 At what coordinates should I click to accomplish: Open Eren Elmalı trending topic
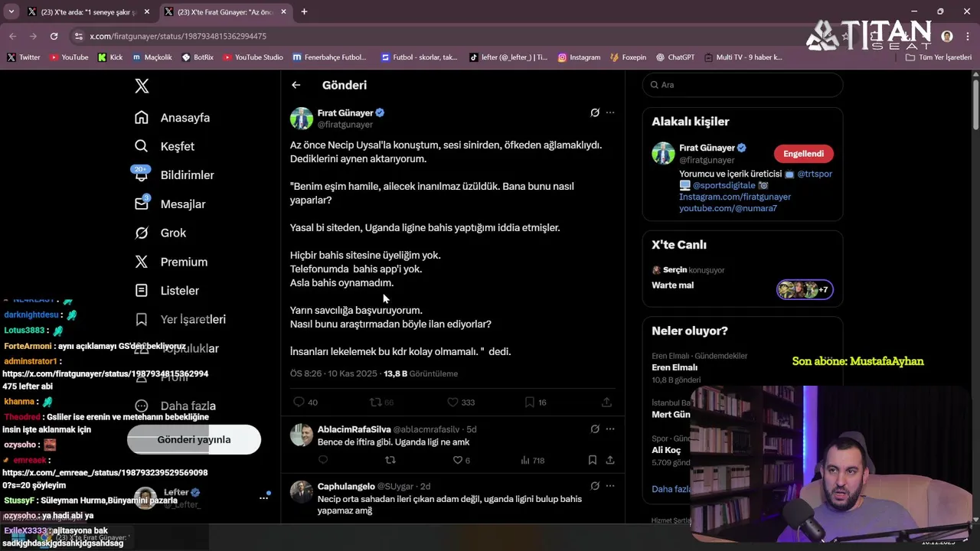pos(675,367)
